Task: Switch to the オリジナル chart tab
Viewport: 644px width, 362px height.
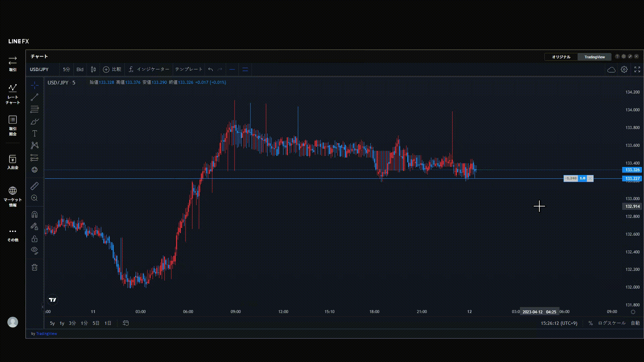Action: pyautogui.click(x=561, y=57)
